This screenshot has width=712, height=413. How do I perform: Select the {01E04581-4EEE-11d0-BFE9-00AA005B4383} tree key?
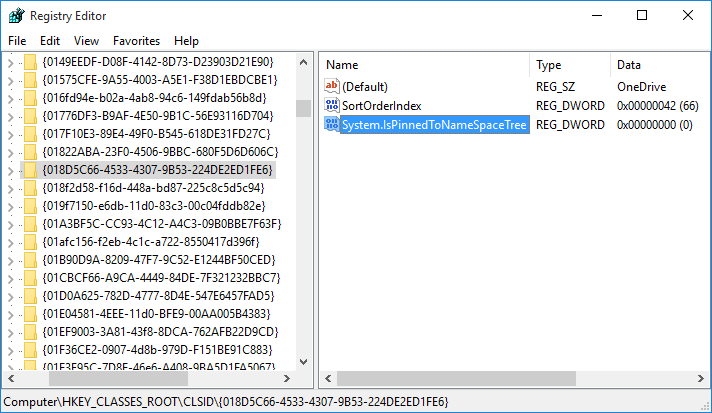(156, 314)
